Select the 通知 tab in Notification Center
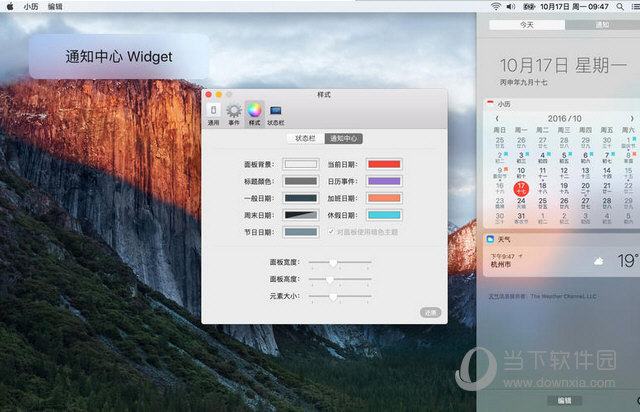Image resolution: width=640 pixels, height=412 pixels. [602, 25]
